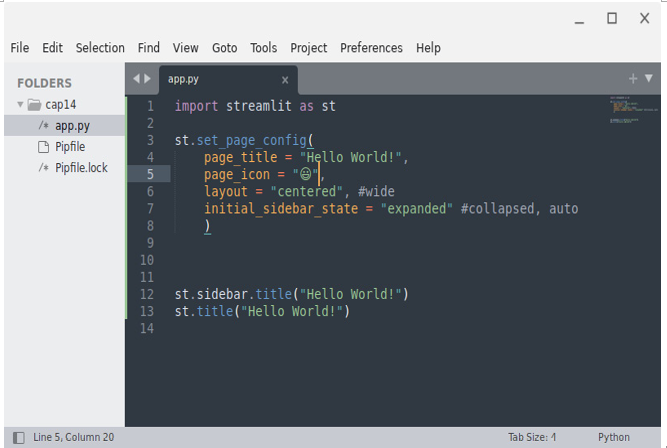Image resolution: width=667 pixels, height=448 pixels.
Task: Click the 'import' keyword on line 1
Action: point(196,106)
